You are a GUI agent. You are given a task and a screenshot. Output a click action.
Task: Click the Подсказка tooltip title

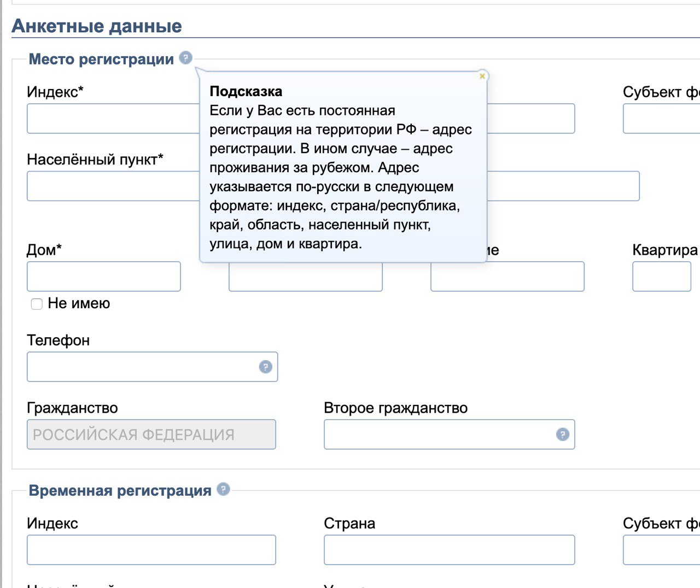[246, 91]
